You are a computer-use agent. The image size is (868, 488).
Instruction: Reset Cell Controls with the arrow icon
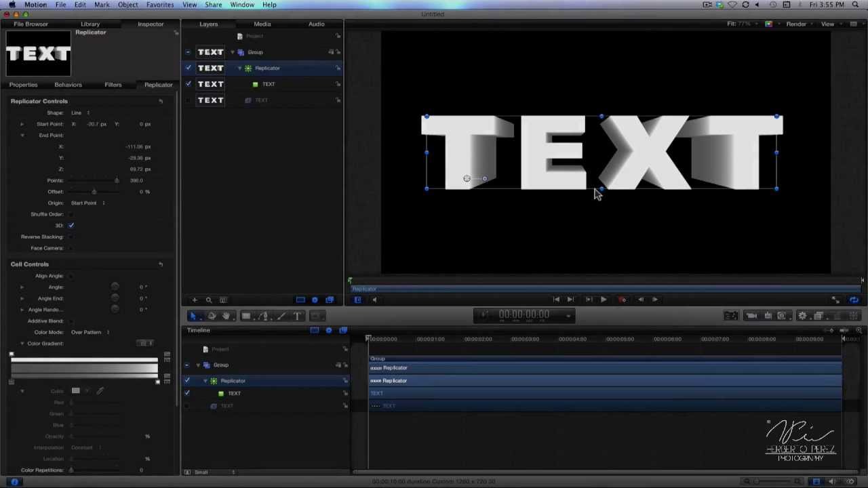(161, 264)
